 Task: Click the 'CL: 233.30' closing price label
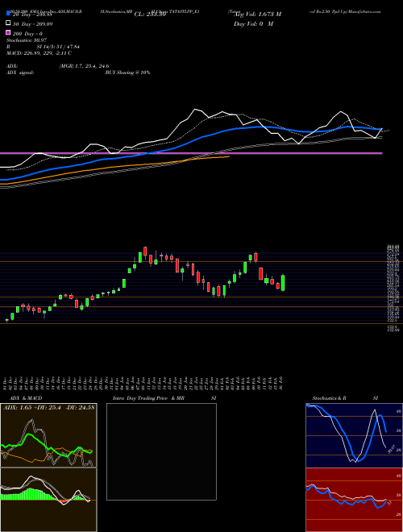(x=150, y=15)
